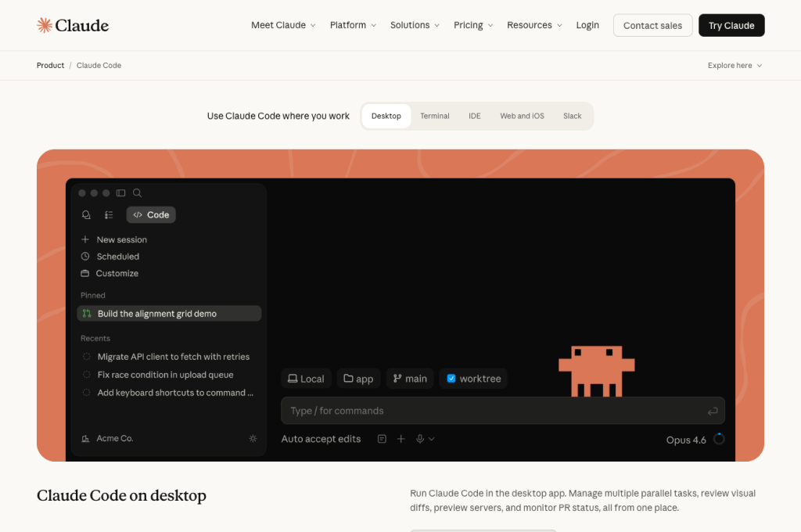Click the Login link
Viewport: 801px width, 532px height.
587,25
